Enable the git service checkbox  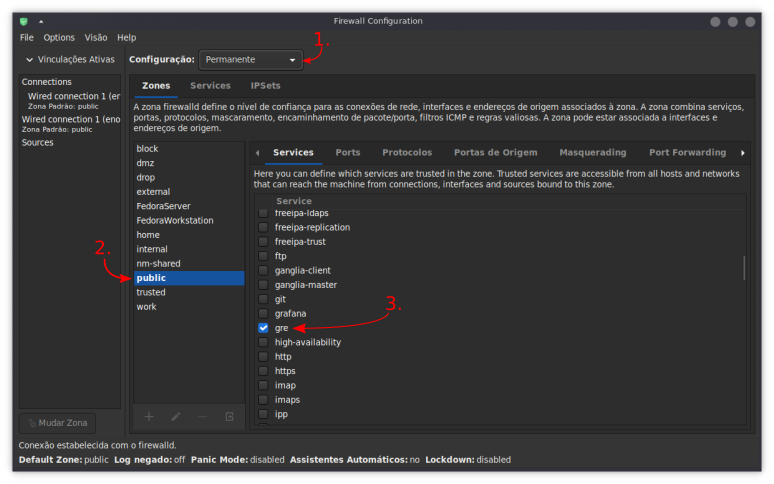[263, 299]
